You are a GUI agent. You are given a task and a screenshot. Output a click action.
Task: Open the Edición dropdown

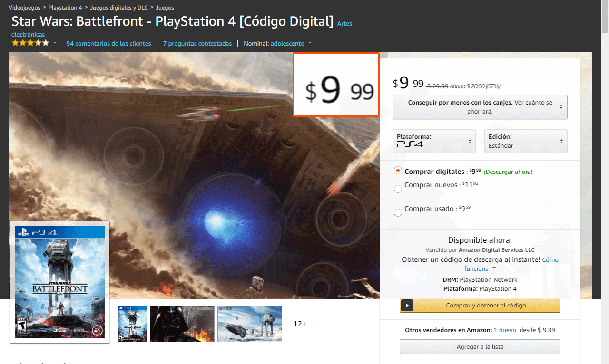tap(526, 141)
